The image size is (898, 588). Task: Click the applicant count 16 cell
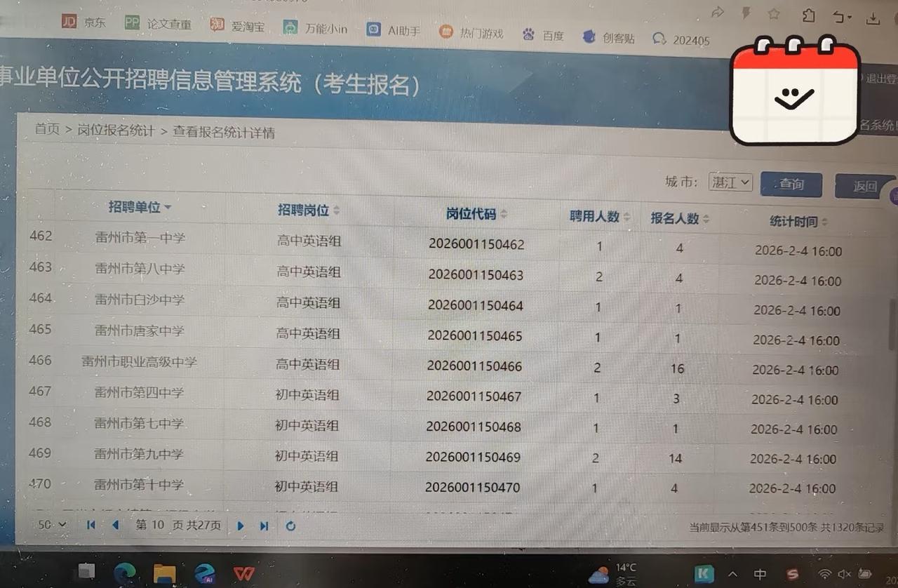pos(677,368)
